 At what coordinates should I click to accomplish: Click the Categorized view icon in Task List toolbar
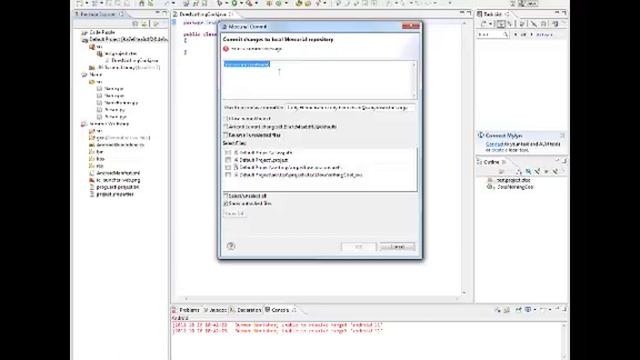tap(501, 24)
